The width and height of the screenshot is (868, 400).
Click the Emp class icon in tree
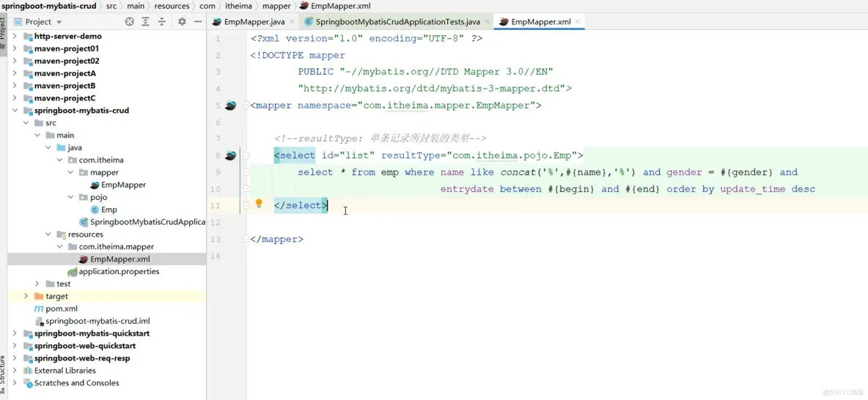point(95,210)
